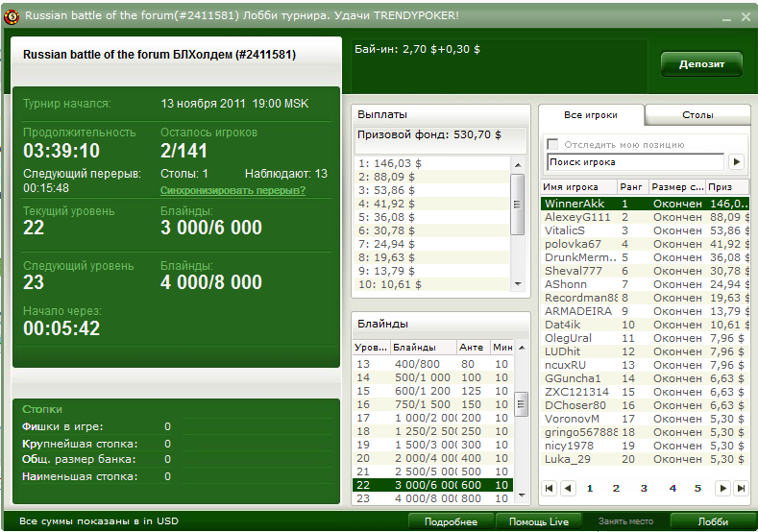Click the poker chip app icon in title bar
758x532 pixels.
pyautogui.click(x=12, y=17)
